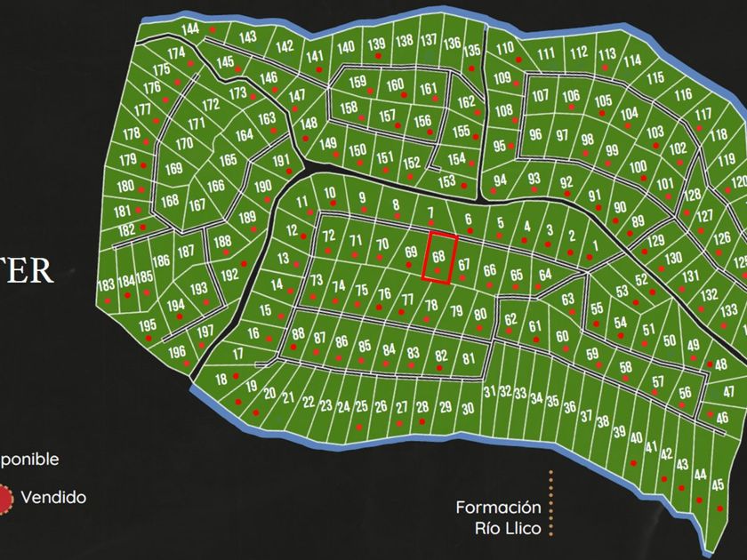Image resolution: width=747 pixels, height=560 pixels.
Task: Pick lot 168 on the map
Action: [x=169, y=201]
